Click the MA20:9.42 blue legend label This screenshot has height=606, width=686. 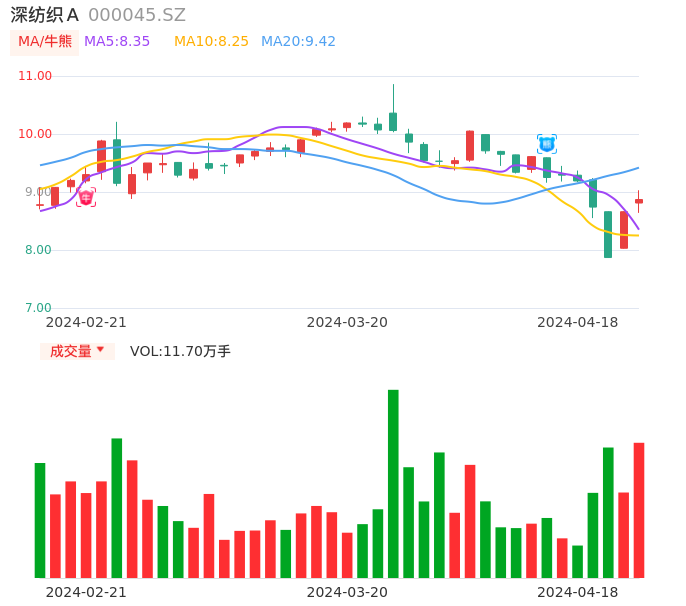[x=298, y=42]
